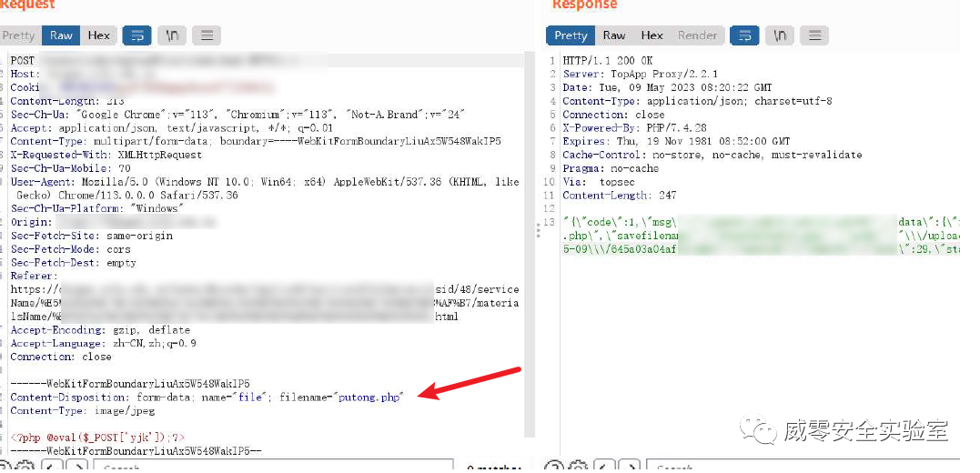
Task: Click the filename value "putong.php"
Action: point(369,398)
